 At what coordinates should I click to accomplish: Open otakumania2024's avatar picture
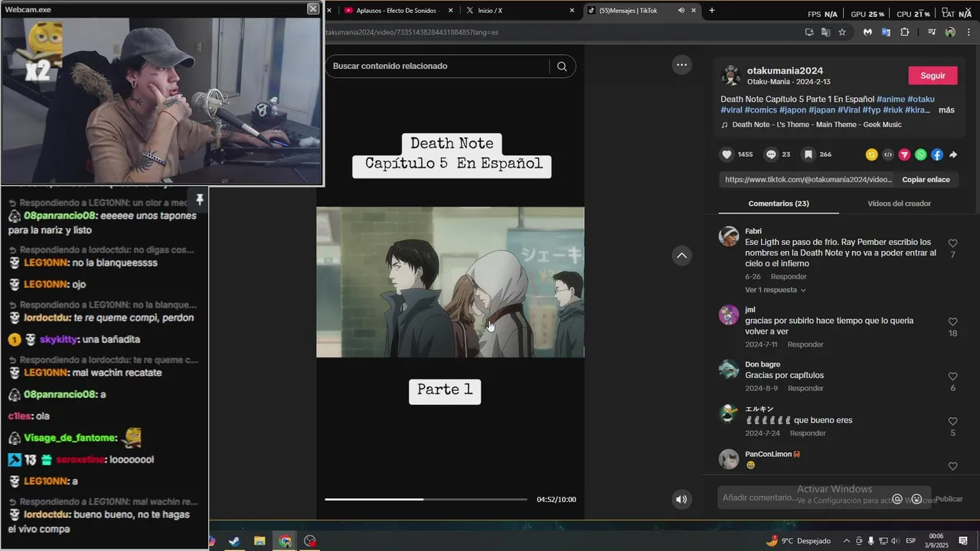click(x=731, y=76)
